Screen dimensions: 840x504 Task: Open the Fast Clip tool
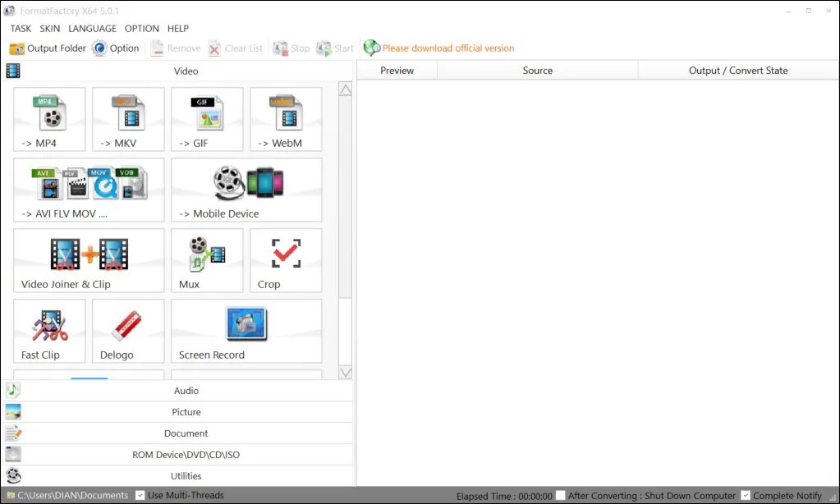pos(49,331)
